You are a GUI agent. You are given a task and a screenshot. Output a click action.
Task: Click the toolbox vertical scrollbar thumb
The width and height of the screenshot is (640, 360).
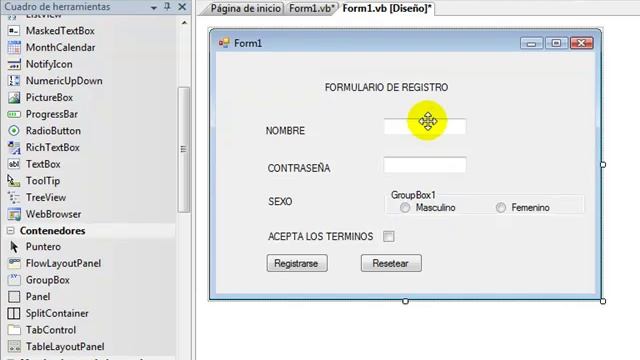coord(184,149)
